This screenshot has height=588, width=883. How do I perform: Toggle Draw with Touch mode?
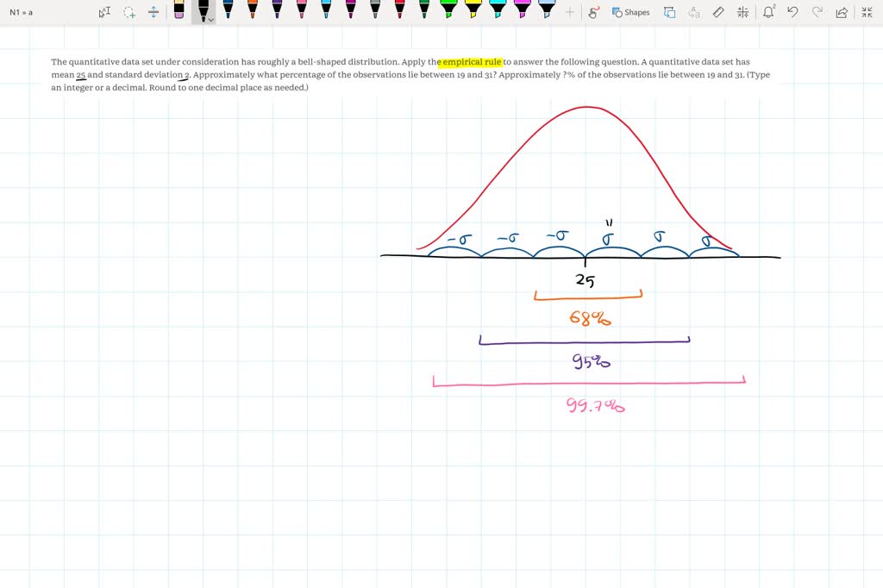click(x=593, y=12)
